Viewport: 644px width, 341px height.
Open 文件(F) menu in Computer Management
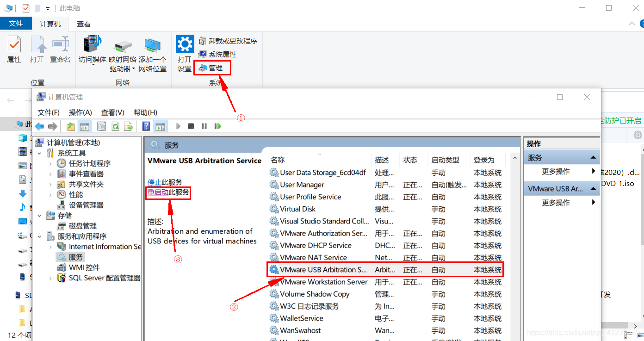49,112
